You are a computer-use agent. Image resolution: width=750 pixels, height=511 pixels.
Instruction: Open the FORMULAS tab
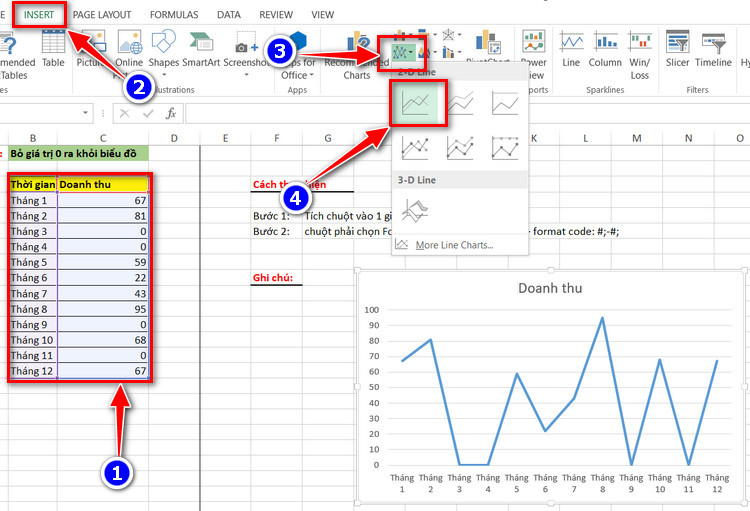pyautogui.click(x=174, y=15)
